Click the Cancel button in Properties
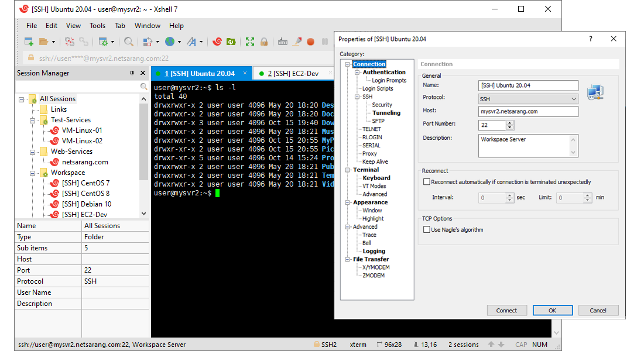Viewport: 644px width, 351px height. coord(598,311)
